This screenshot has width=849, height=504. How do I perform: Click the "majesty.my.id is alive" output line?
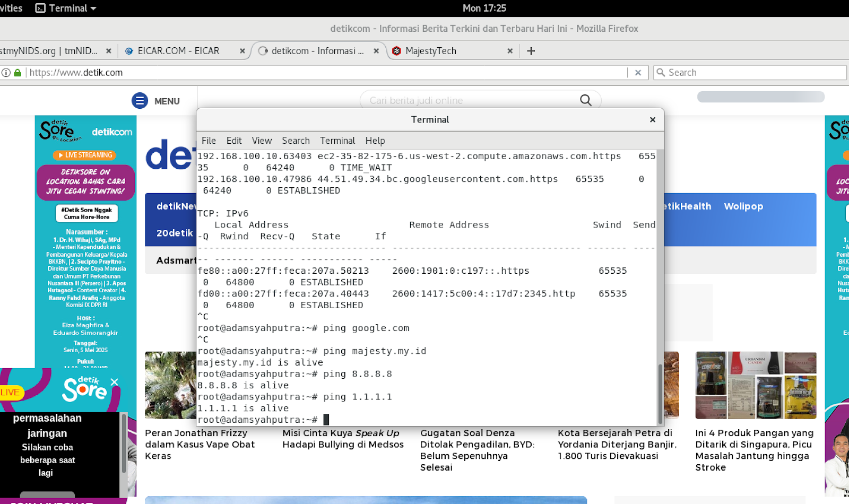click(260, 363)
